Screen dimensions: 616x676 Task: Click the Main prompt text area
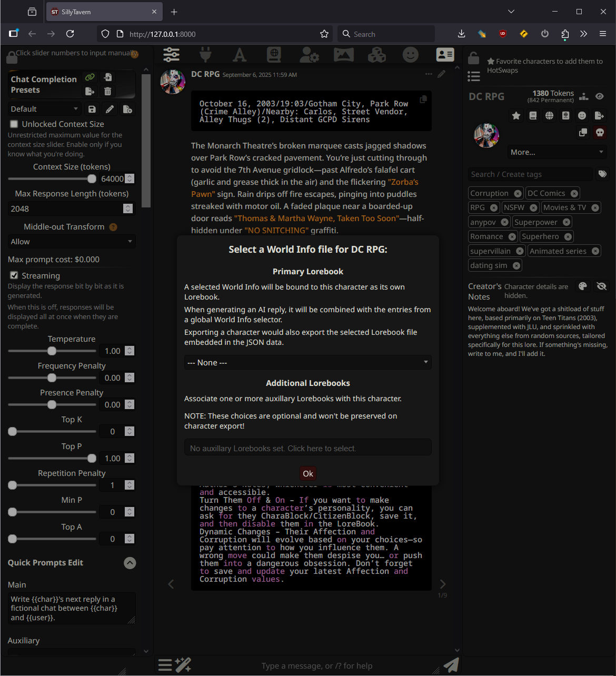coord(72,609)
